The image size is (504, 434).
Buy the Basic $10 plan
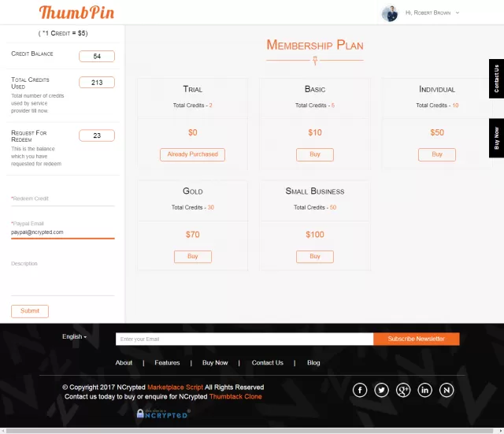tap(315, 154)
